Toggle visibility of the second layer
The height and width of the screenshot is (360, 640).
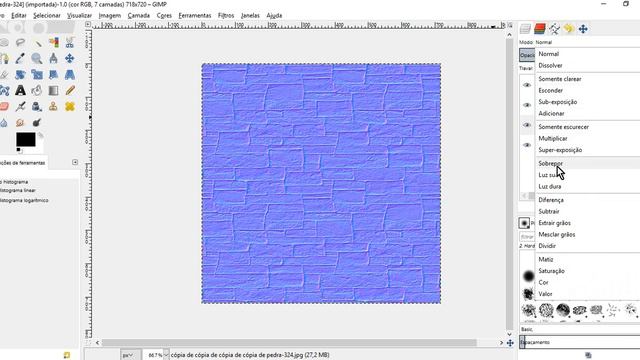[527, 105]
